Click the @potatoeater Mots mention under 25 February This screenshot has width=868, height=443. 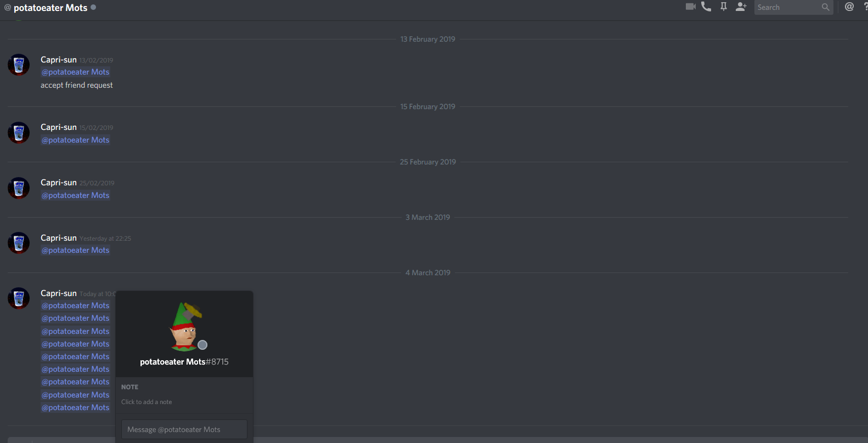pos(76,195)
